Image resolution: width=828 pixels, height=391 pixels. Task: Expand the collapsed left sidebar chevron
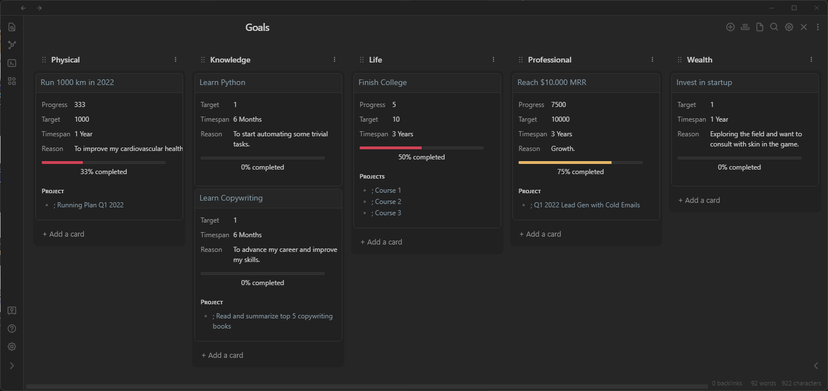12,366
